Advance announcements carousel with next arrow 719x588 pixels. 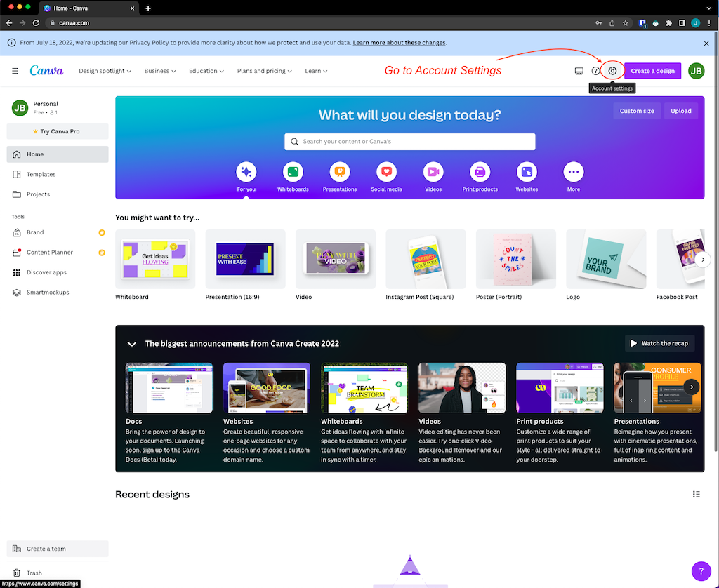pyautogui.click(x=692, y=387)
